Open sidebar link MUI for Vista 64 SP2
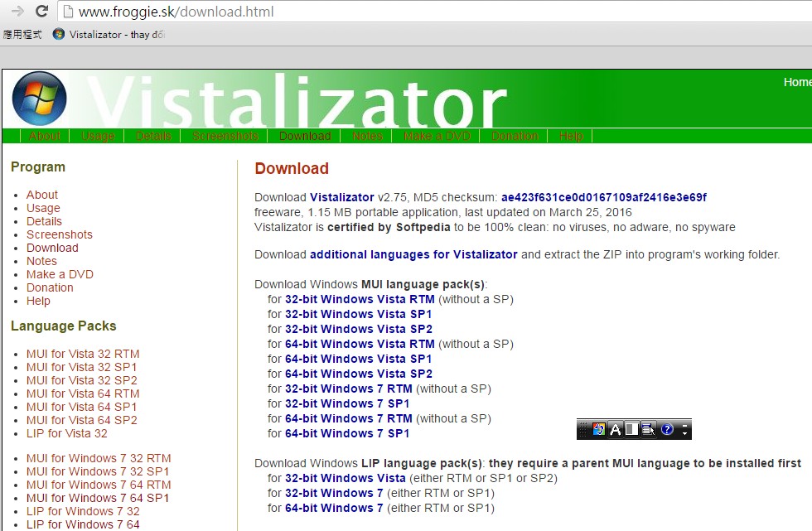Image resolution: width=812 pixels, height=531 pixels. [82, 420]
